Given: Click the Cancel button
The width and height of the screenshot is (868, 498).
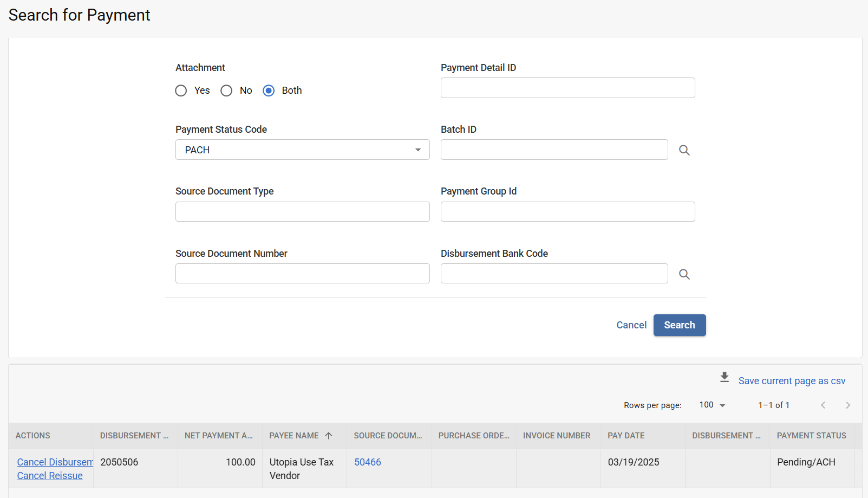Looking at the screenshot, I should coord(631,325).
